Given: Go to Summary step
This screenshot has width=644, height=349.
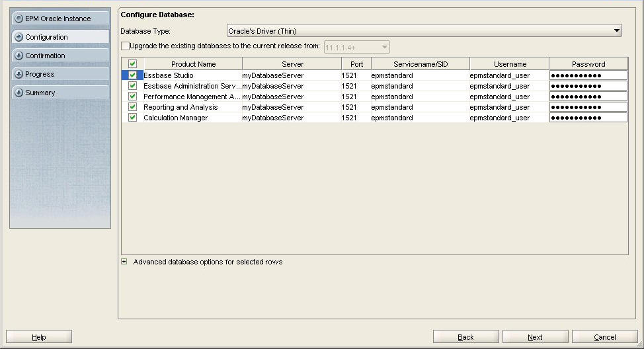Looking at the screenshot, I should pos(60,93).
